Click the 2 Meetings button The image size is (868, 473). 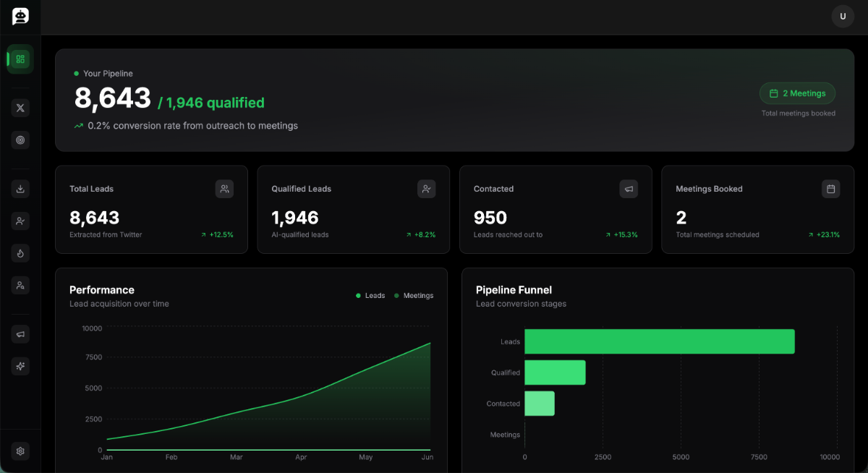click(x=797, y=93)
